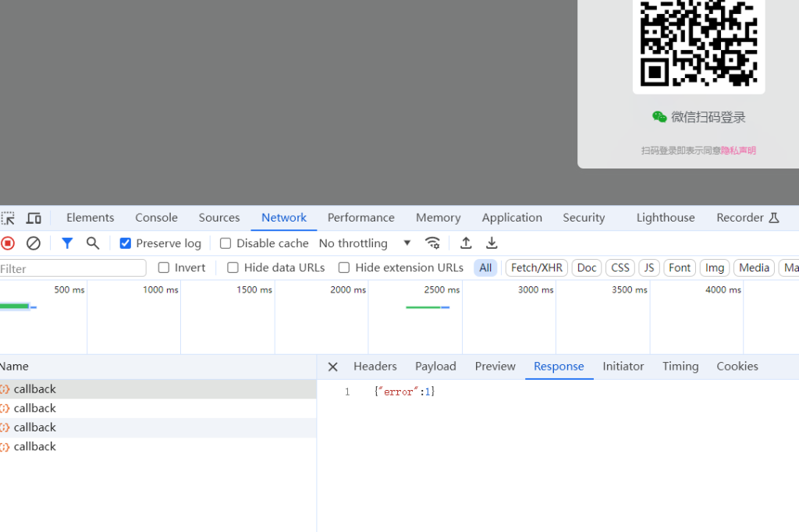This screenshot has height=532, width=799.
Task: Switch to the Console tab
Action: (156, 218)
